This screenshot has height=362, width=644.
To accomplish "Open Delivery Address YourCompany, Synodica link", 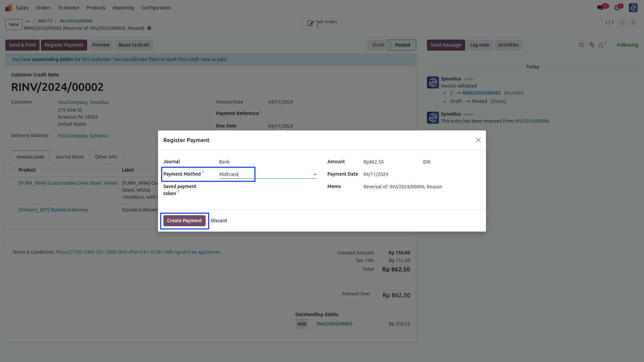I will click(83, 136).
